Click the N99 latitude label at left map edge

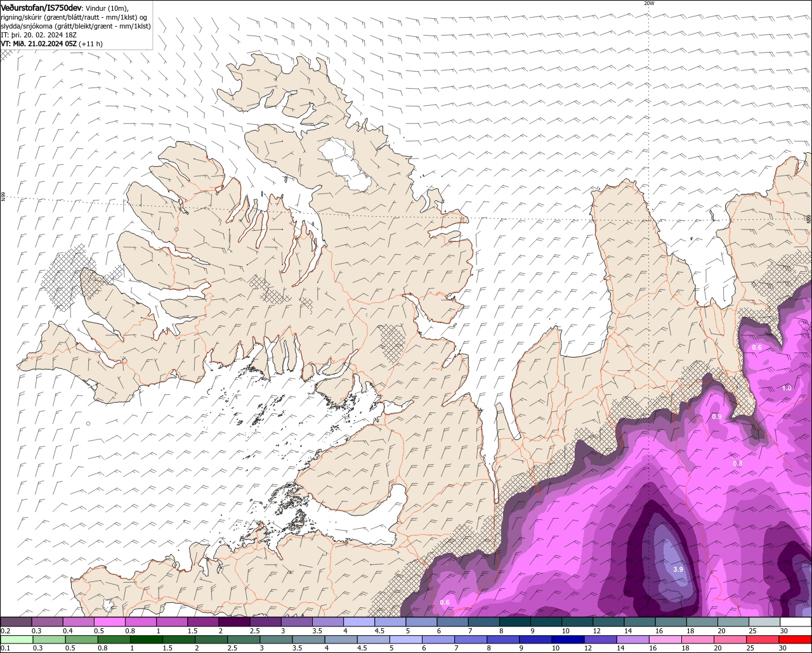tap(3, 197)
